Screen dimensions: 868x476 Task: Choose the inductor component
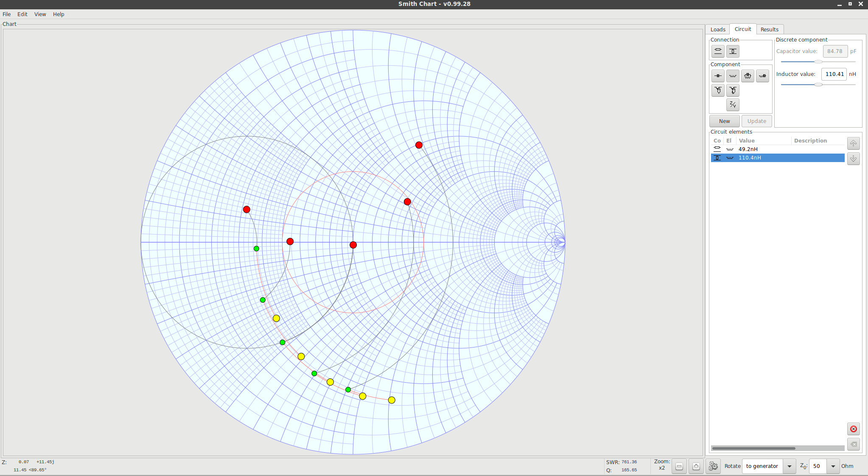[x=733, y=76]
